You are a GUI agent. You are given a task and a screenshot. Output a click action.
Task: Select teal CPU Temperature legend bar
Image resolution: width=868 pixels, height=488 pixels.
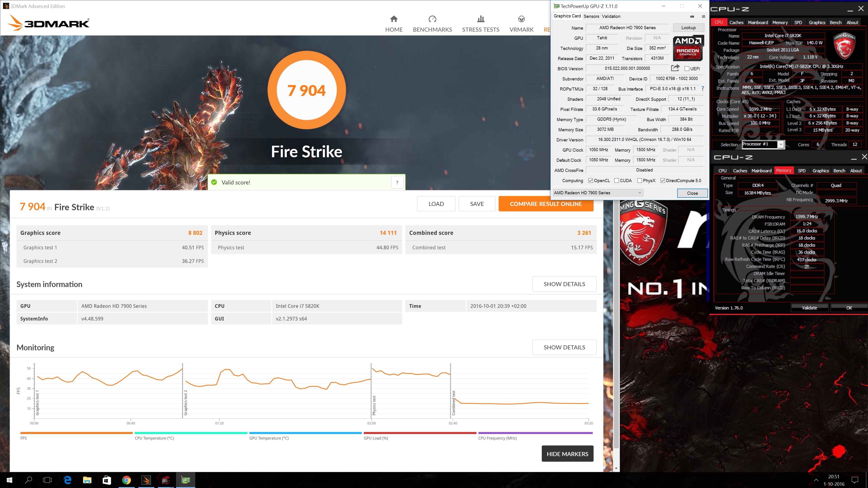pos(191,433)
